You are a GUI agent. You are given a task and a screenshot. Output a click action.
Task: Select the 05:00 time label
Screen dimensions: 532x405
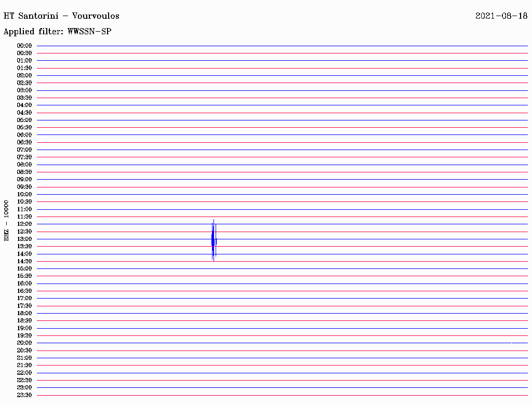click(x=24, y=120)
